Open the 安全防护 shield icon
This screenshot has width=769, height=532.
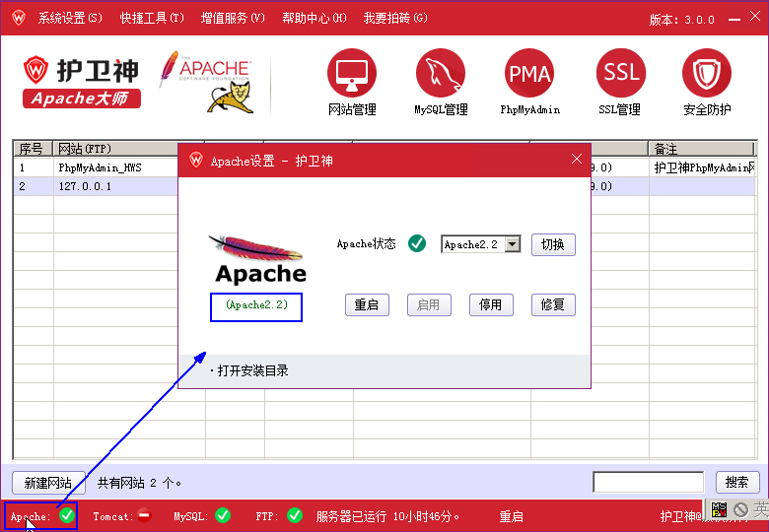pyautogui.click(x=707, y=73)
